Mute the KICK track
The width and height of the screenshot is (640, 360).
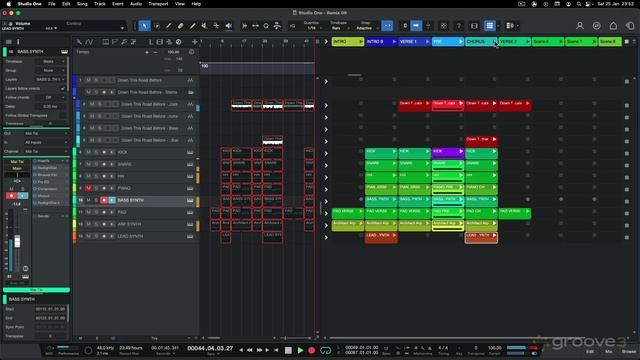(88, 152)
